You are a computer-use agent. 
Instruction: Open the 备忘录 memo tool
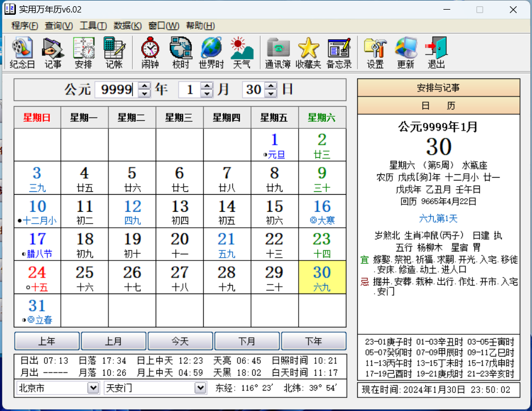pos(339,52)
